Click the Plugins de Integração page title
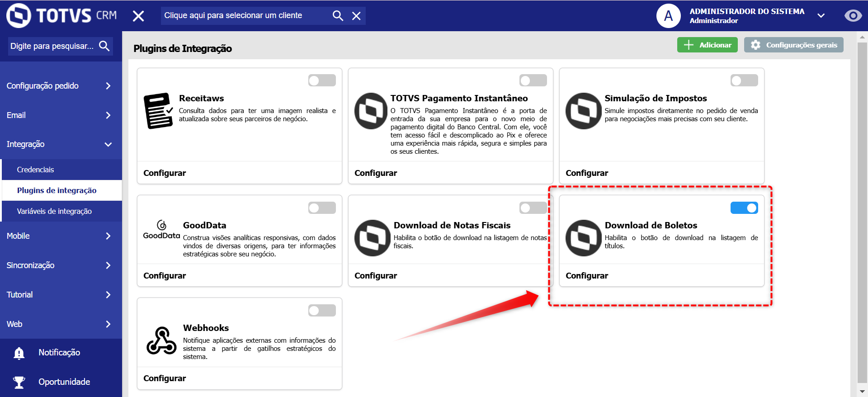This screenshot has height=397, width=868. [183, 48]
